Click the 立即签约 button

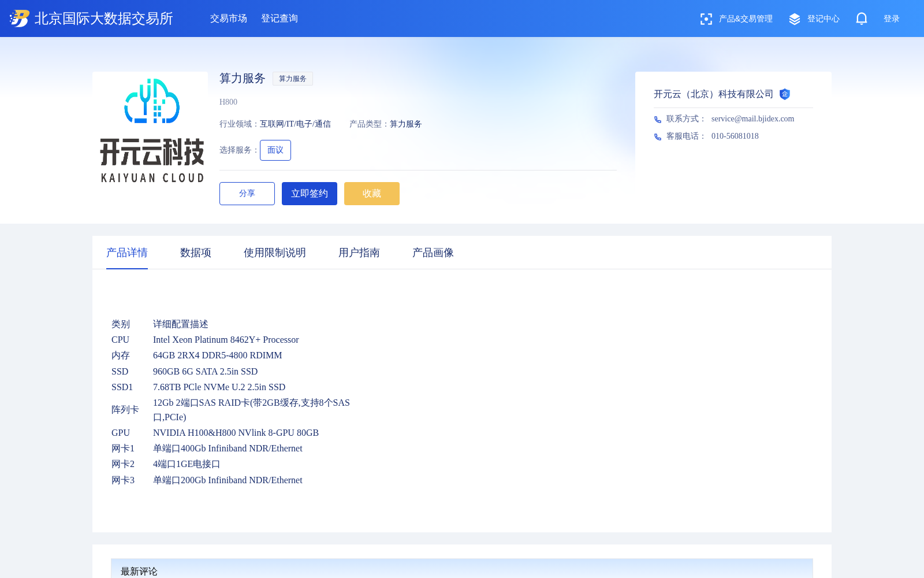pyautogui.click(x=310, y=194)
